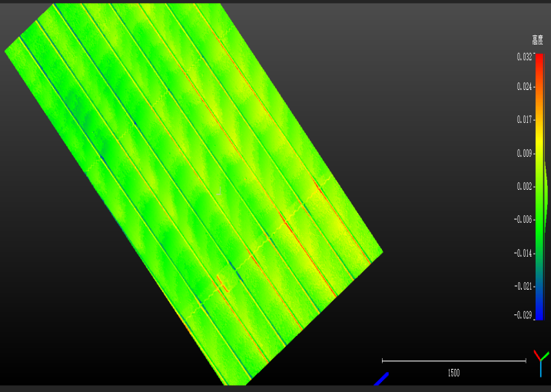Select the -0.021 legend value
Screen dimensions: 551x392
523,287
